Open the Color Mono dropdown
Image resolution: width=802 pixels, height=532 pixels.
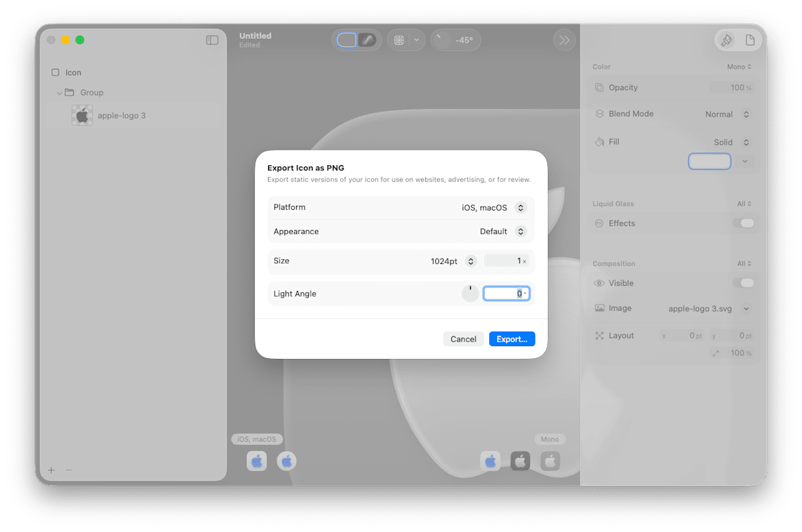click(x=739, y=67)
